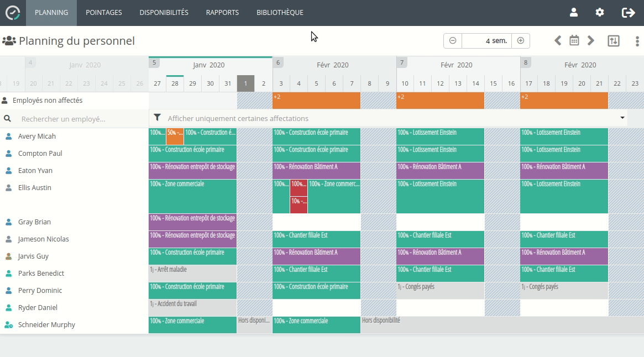Image resolution: width=644 pixels, height=357 pixels.
Task: Click the red 100% task for Ellis Austin
Action: [x=299, y=185]
